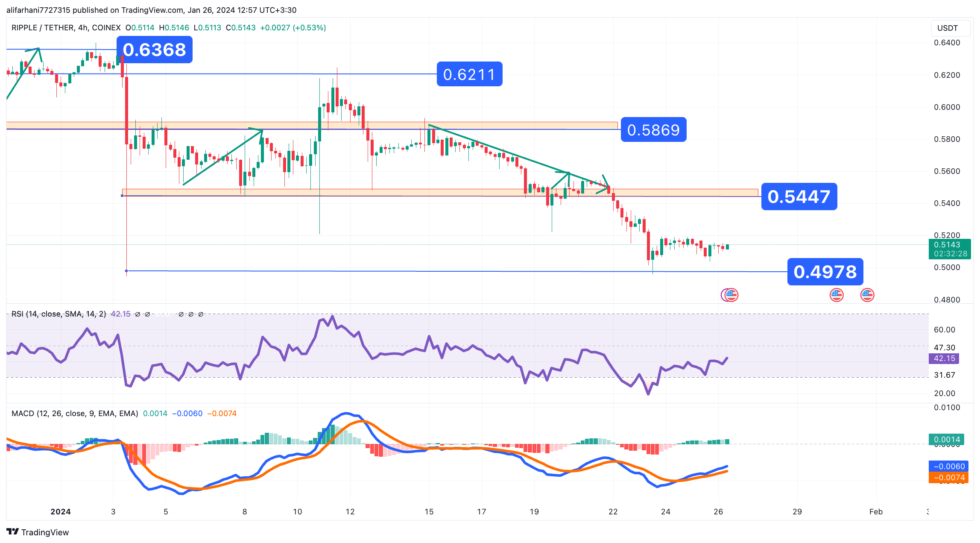Screen dimensions: 980x543
Task: Click the green MACD histogram value 0.0014
Action: [946, 439]
